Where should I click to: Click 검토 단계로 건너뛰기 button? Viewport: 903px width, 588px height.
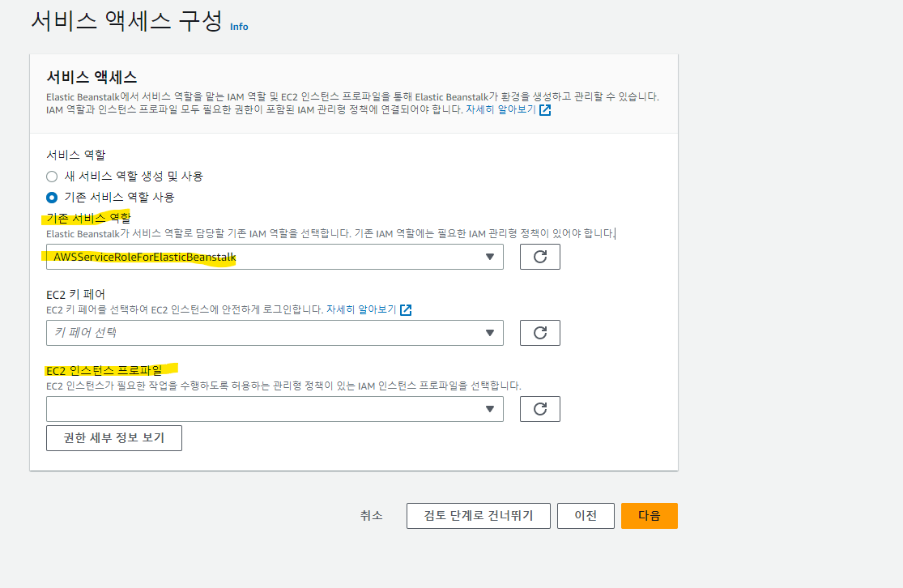pos(478,515)
